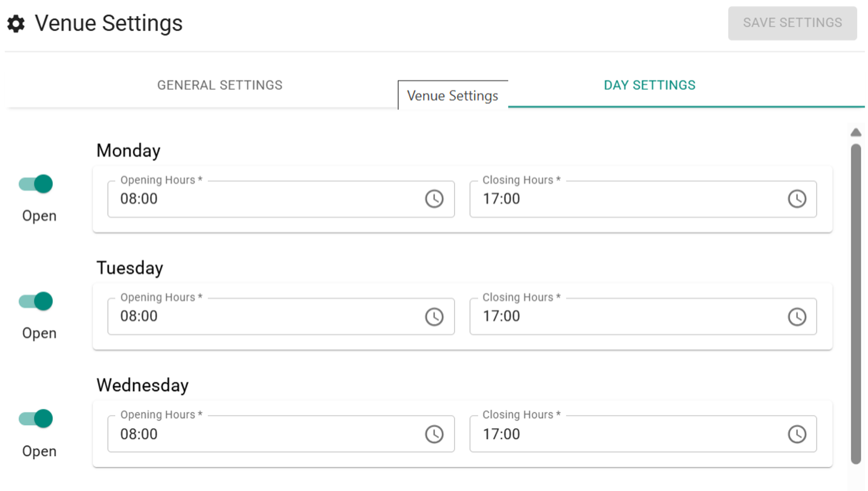This screenshot has width=868, height=491.
Task: Toggle Monday open switch off
Action: (36, 184)
